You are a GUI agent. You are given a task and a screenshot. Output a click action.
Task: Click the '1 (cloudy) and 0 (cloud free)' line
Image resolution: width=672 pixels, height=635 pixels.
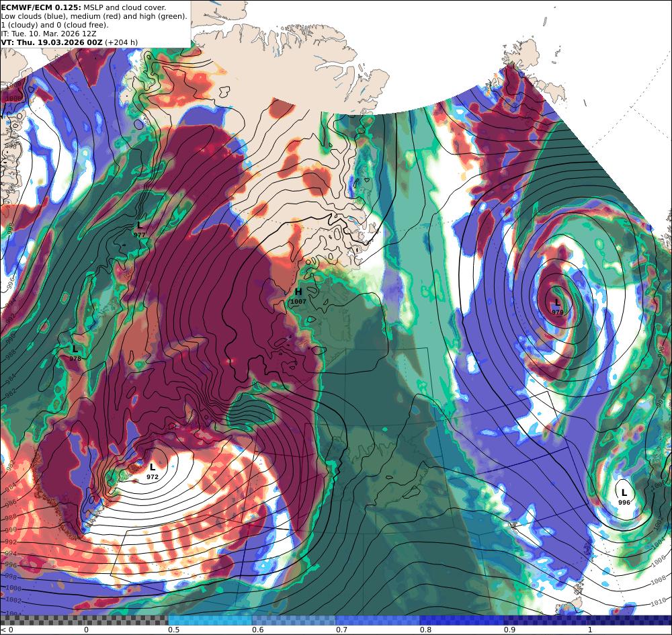pyautogui.click(x=55, y=25)
